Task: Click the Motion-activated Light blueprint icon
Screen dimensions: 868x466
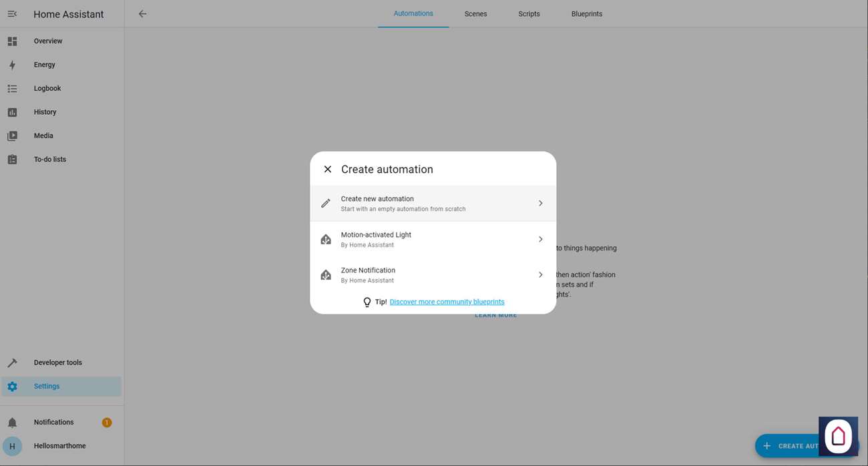Action: tap(326, 239)
